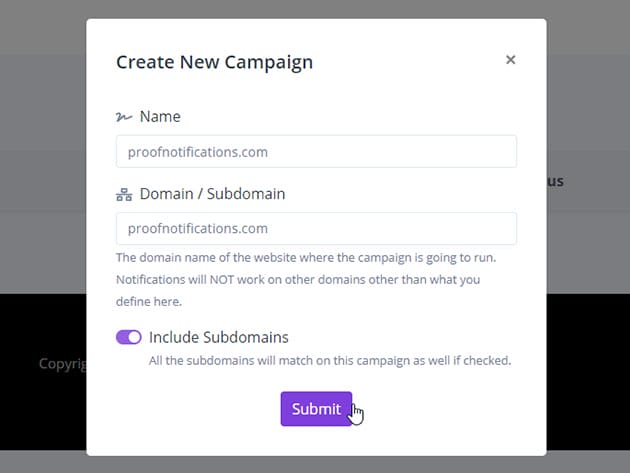This screenshot has height=473, width=630.
Task: Click the Copyright text in the footer
Action: pos(62,364)
